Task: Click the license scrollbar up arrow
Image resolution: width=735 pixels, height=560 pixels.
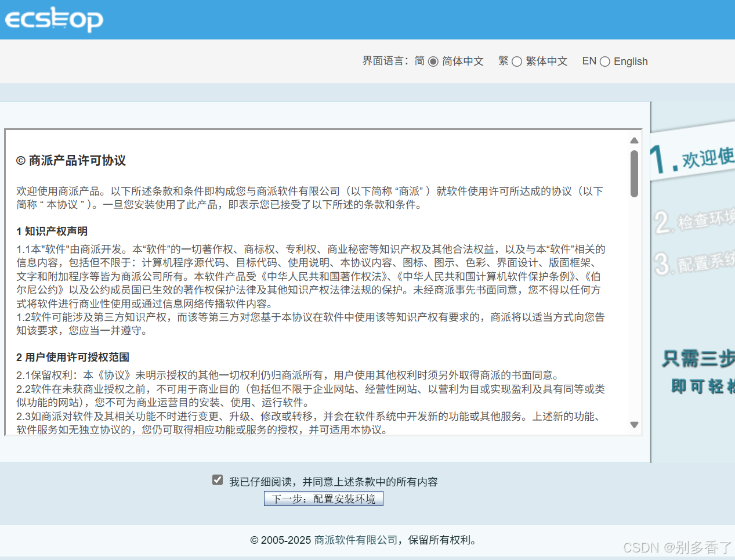Action: [634, 140]
